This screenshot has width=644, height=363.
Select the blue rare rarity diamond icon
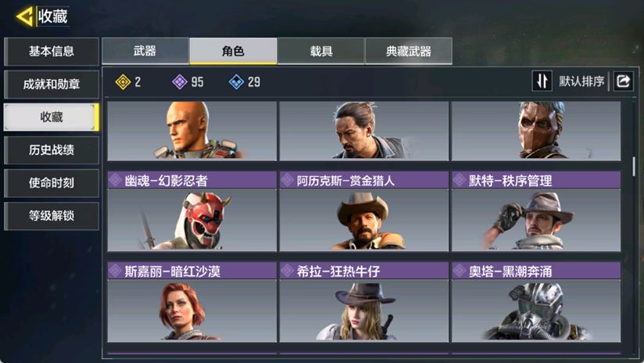pyautogui.click(x=236, y=82)
